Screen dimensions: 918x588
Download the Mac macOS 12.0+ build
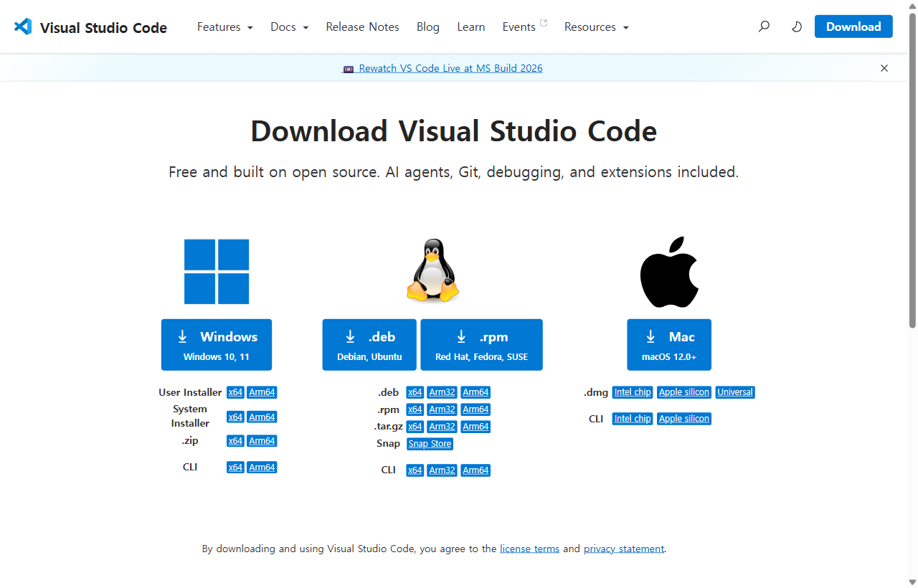pyautogui.click(x=669, y=345)
